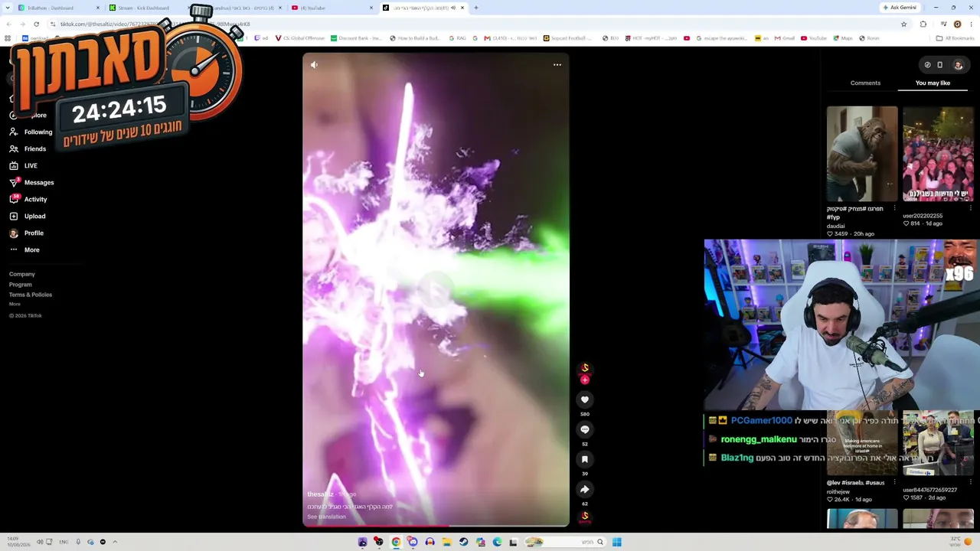Open roithejew creator profile link
Image resolution: width=980 pixels, height=551 pixels.
[x=838, y=491]
